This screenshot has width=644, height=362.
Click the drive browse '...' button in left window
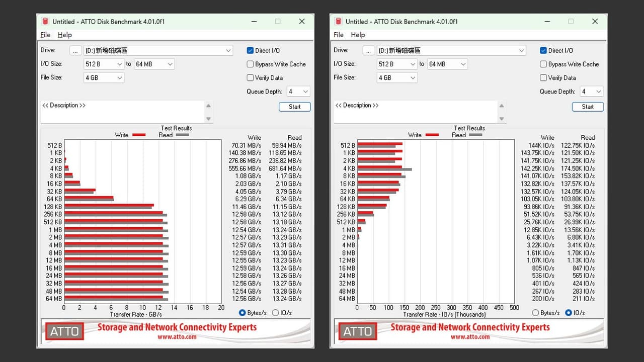75,50
